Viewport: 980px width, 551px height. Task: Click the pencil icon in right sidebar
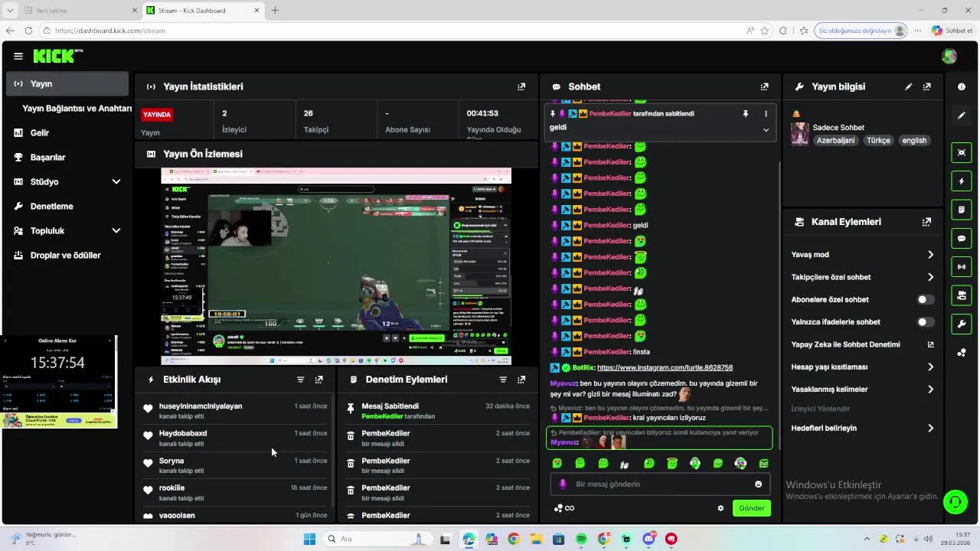[x=962, y=116]
